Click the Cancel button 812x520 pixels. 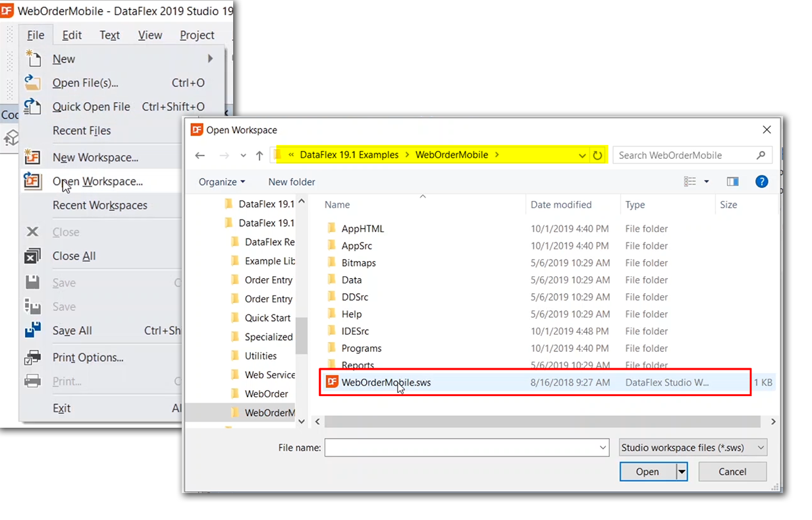732,472
